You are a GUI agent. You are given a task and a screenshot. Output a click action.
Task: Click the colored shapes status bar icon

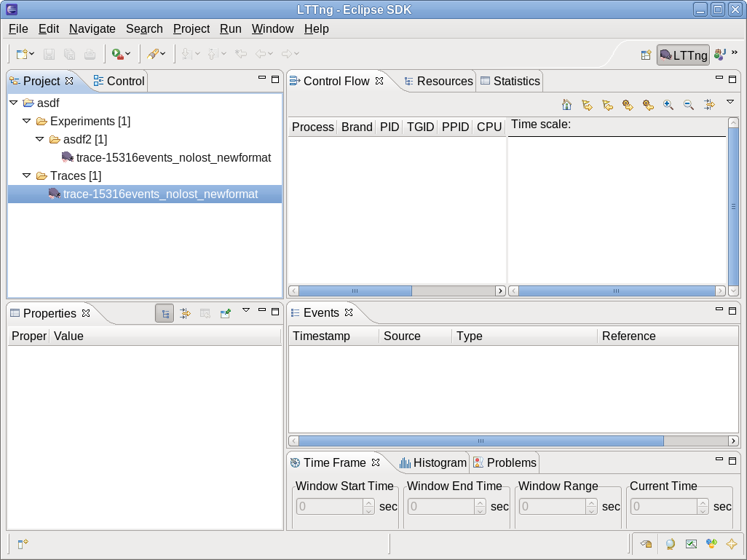tap(711, 544)
